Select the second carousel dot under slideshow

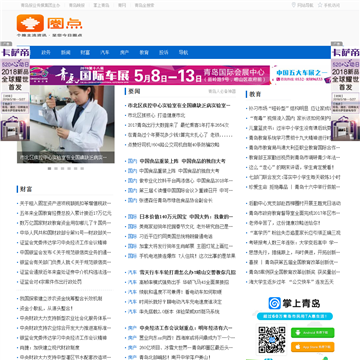click(56, 169)
